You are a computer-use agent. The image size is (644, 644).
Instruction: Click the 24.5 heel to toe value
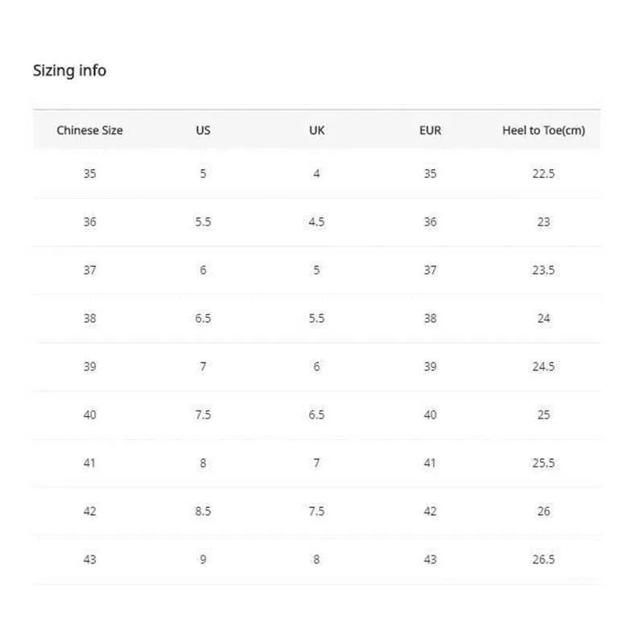543,366
